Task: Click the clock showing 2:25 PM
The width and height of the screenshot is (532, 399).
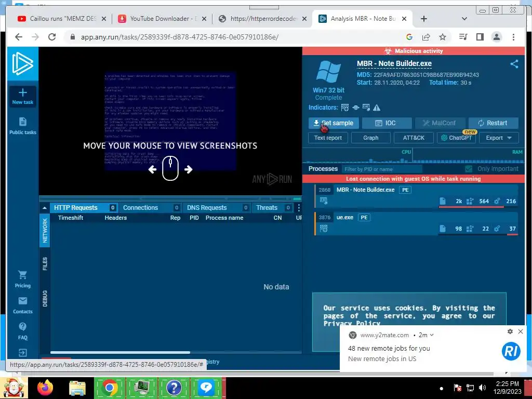Action: click(507, 384)
